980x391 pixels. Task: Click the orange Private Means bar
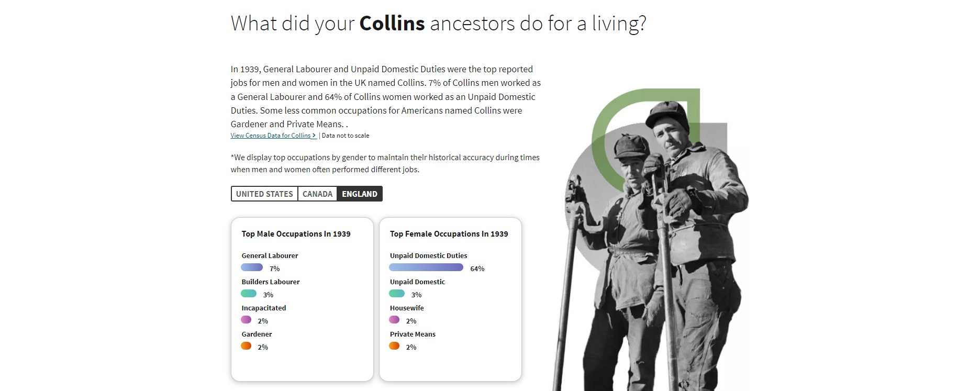pos(394,346)
